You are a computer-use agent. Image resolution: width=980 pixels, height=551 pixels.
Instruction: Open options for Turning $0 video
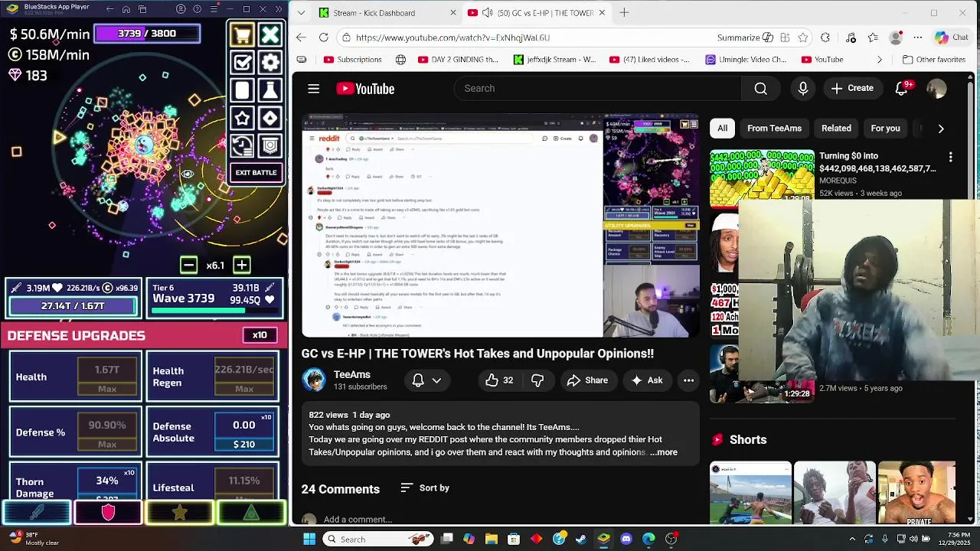tap(950, 157)
